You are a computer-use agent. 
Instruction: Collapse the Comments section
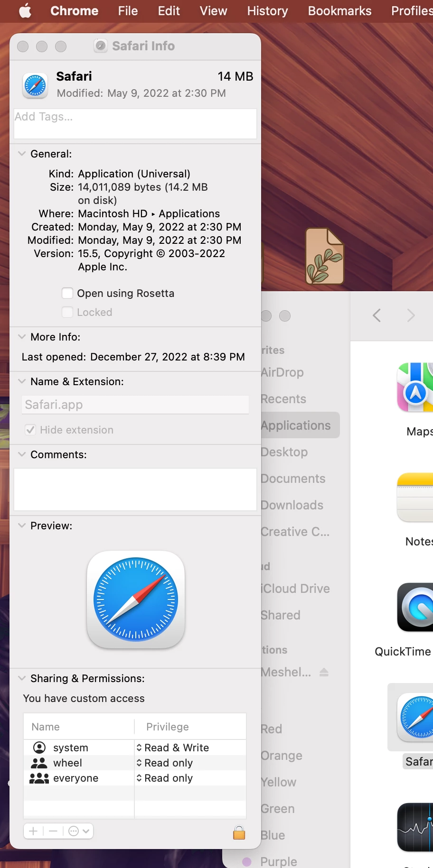tap(22, 454)
